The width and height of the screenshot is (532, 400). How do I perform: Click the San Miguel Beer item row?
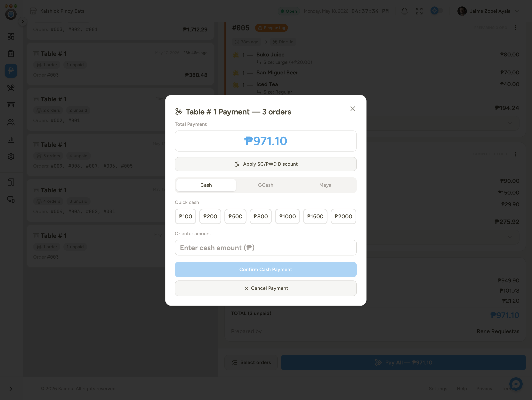click(376, 73)
